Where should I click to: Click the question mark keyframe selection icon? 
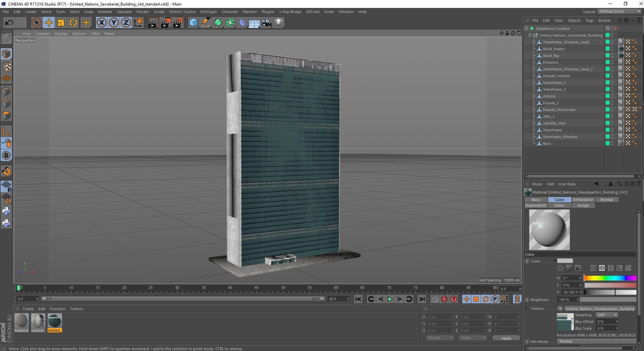[x=454, y=299]
